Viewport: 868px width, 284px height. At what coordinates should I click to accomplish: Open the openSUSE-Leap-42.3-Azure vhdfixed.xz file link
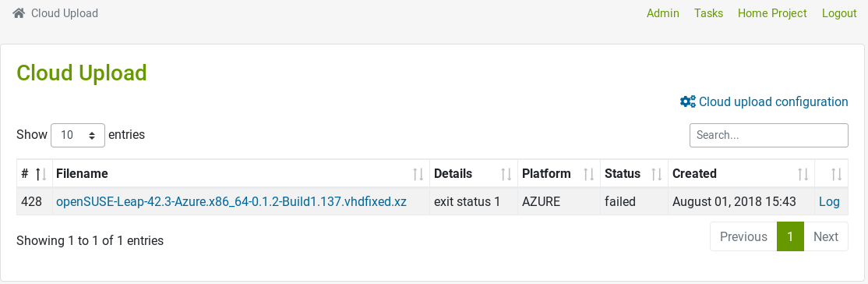[231, 202]
